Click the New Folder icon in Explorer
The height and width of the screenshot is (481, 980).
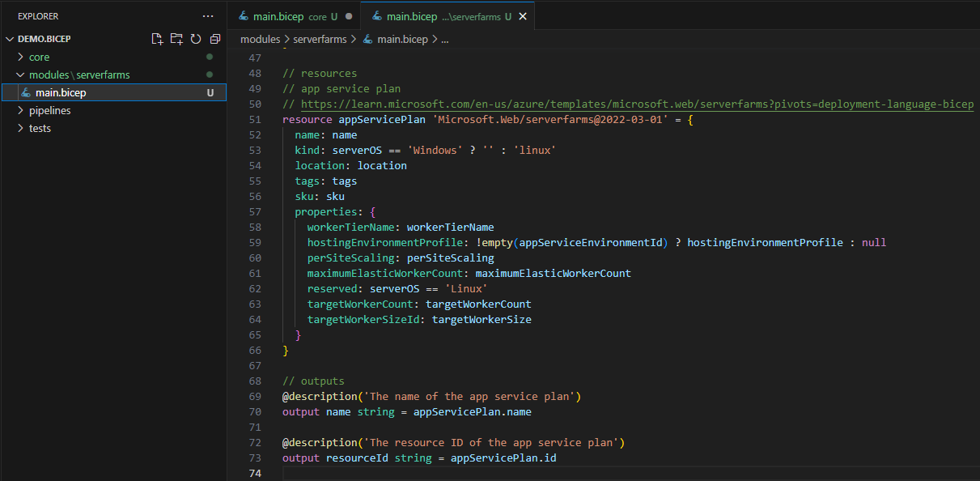coord(176,38)
